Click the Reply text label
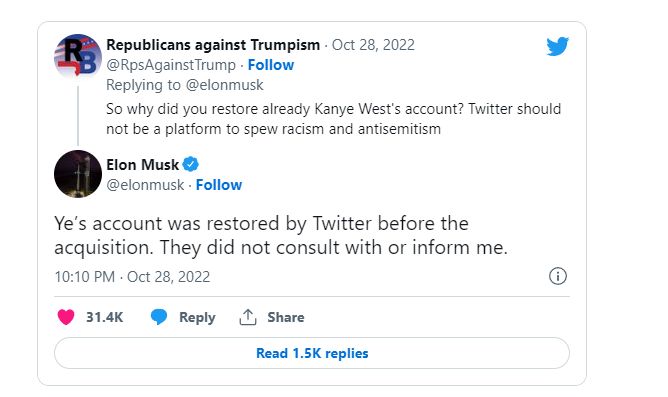Viewport: 668px width, 397px height. tap(197, 317)
